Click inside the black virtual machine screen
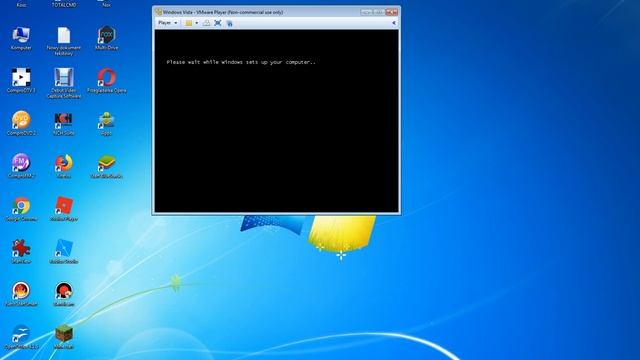 276,121
